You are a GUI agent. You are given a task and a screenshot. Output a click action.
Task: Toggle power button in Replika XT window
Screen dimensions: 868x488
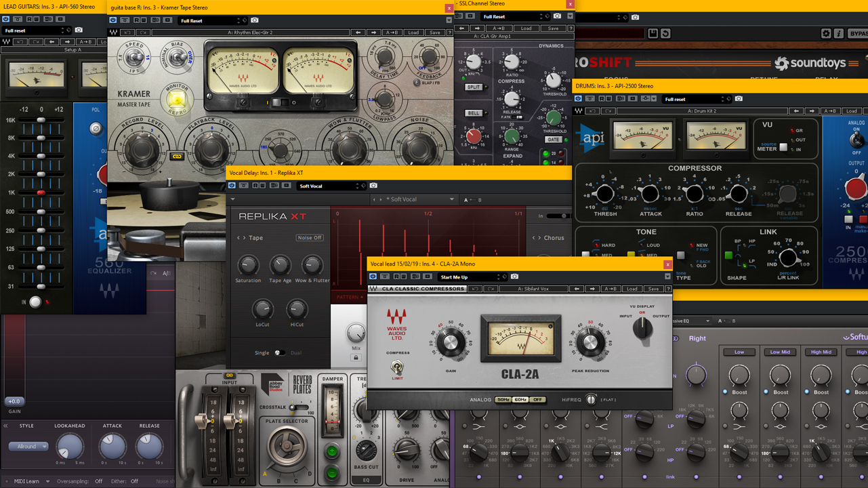coord(232,186)
